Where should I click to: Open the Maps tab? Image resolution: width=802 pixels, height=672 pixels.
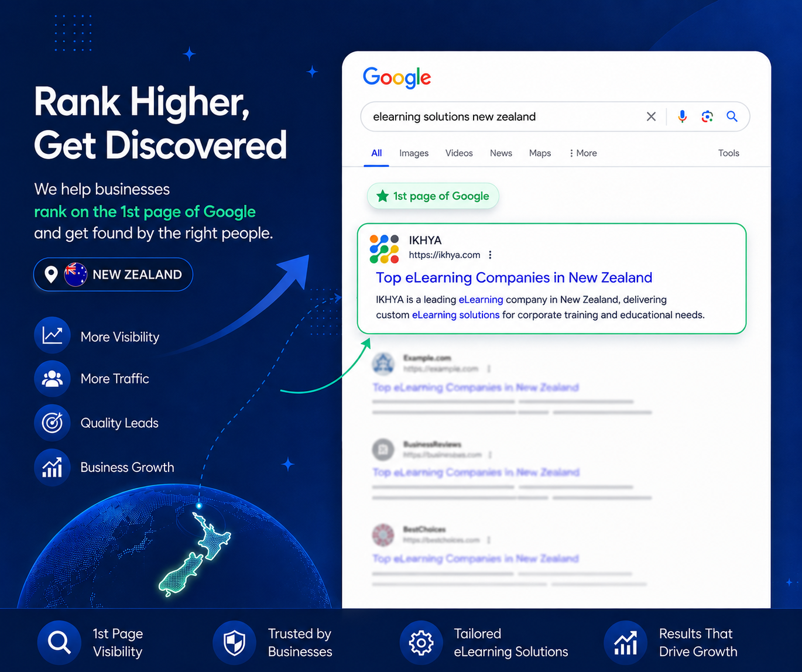point(540,153)
